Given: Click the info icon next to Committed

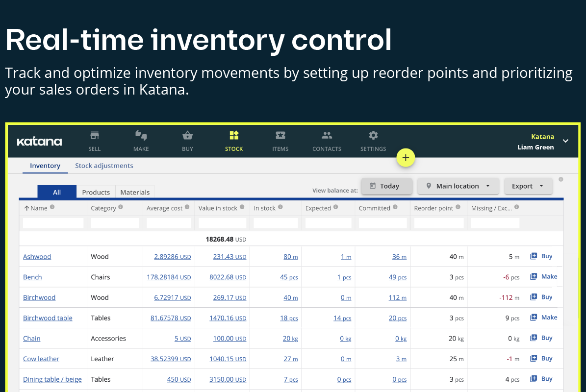Looking at the screenshot, I should [395, 207].
